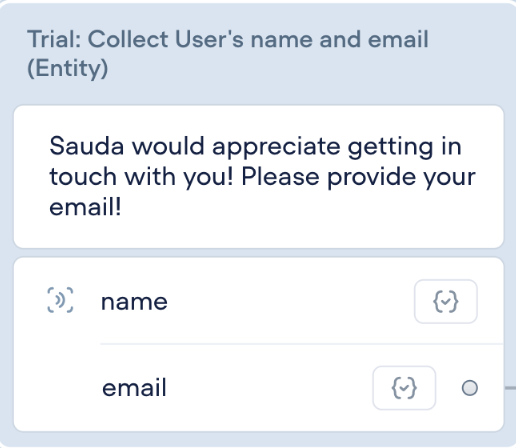Select the block title 'Trial: Collect User's name and email'
516x448 pixels.
coord(228,39)
